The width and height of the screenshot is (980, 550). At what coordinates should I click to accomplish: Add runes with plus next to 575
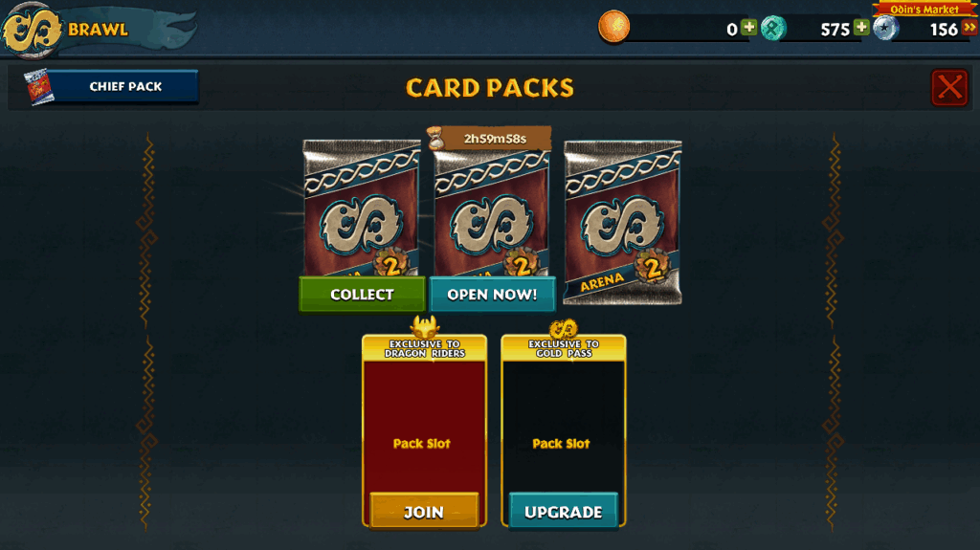coord(861,28)
